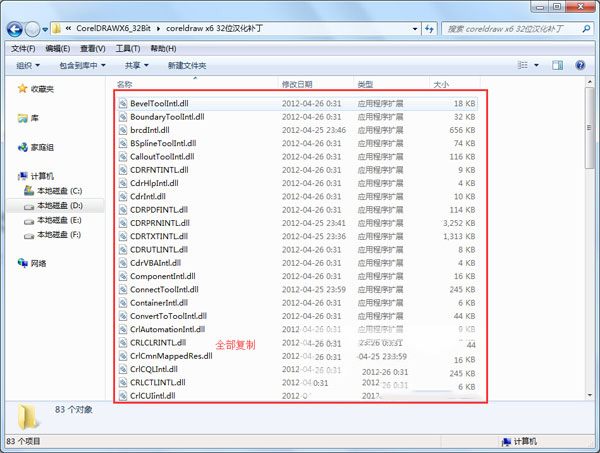Click the CDRPDFINTL.dll file icon

tap(123, 210)
